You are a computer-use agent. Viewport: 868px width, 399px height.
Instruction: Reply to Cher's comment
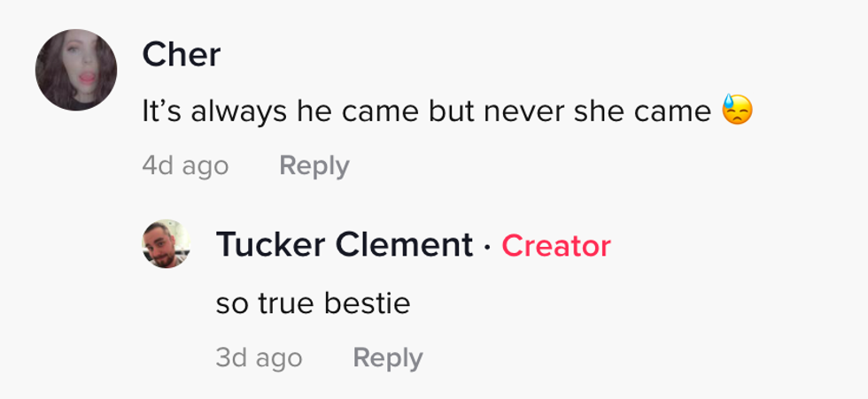coord(314,165)
